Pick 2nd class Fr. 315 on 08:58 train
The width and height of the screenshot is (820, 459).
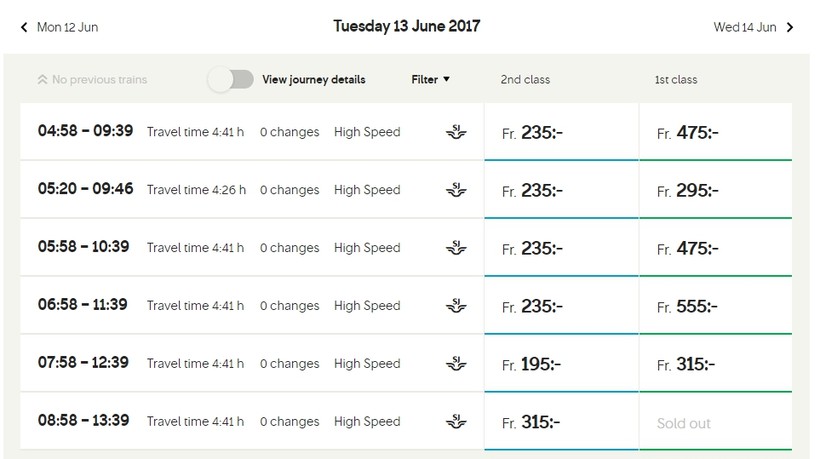coord(561,422)
